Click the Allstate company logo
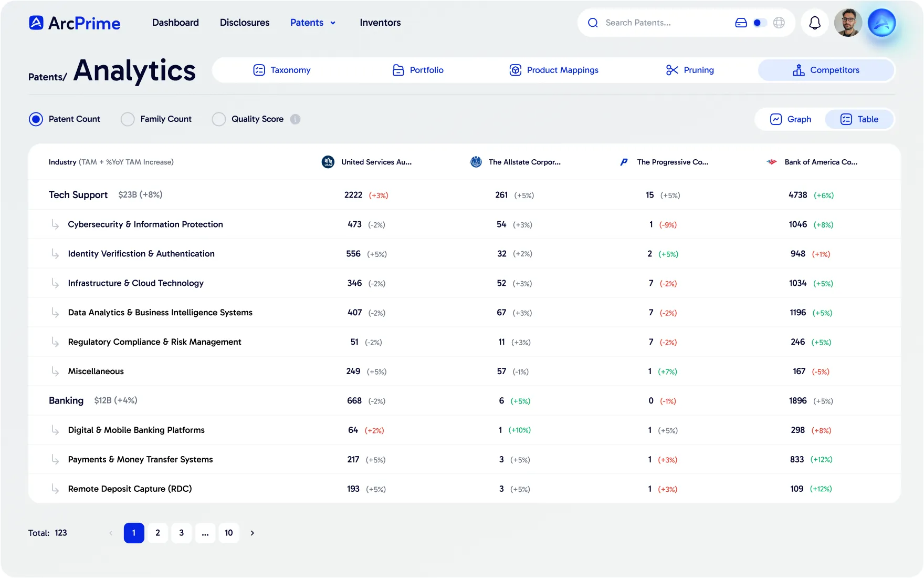Image resolution: width=924 pixels, height=578 pixels. point(476,162)
